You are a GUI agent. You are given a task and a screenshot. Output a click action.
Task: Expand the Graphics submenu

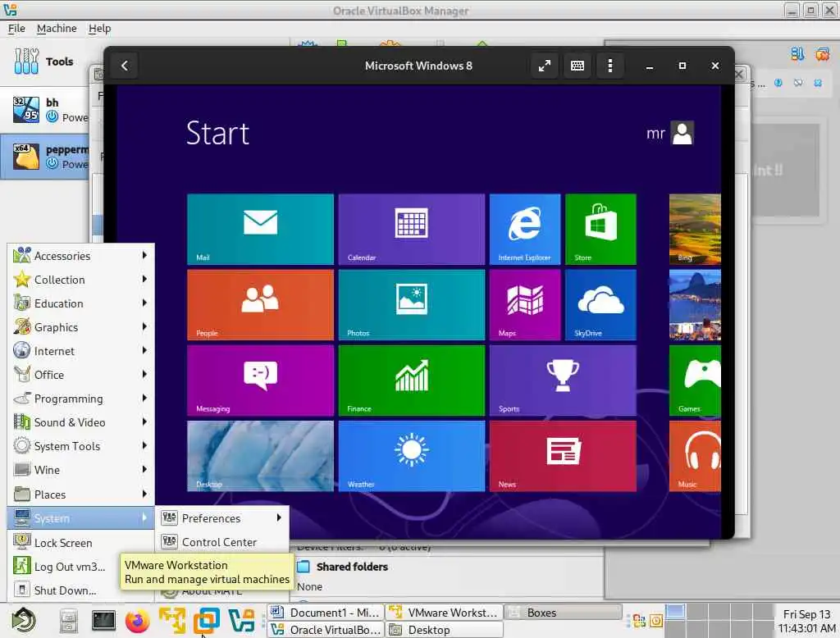coord(81,326)
